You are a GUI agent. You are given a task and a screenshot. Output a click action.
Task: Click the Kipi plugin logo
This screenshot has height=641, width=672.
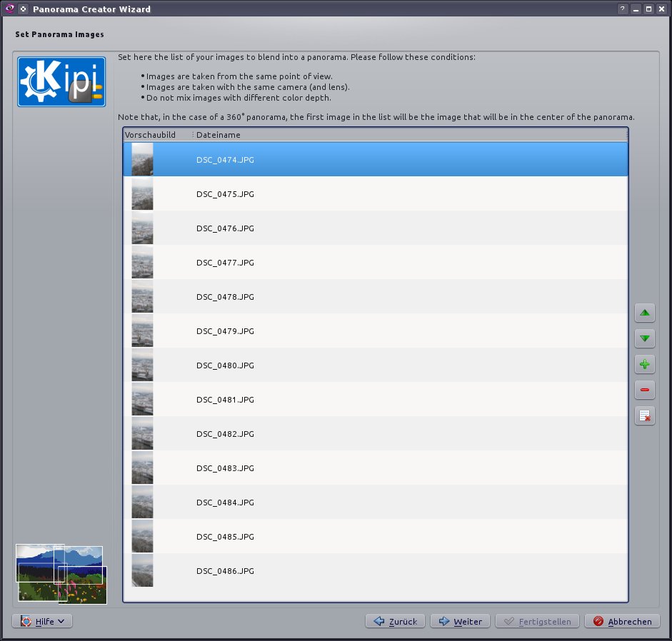[x=61, y=81]
